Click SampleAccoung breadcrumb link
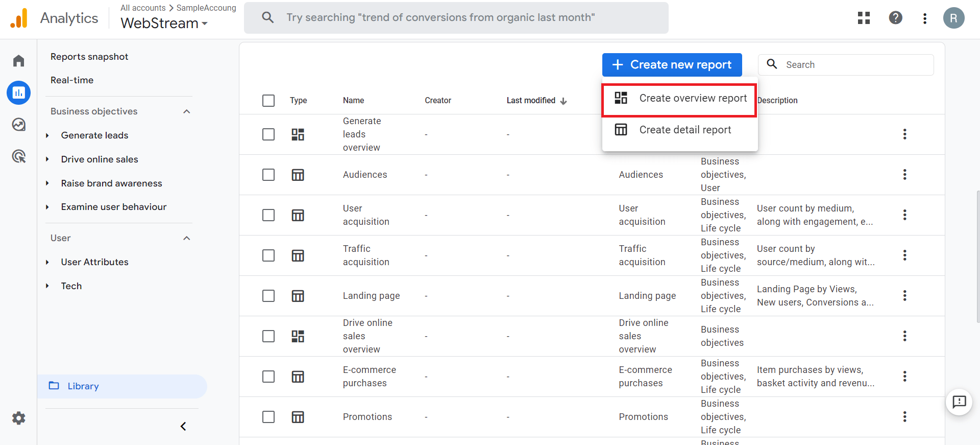 (x=206, y=8)
